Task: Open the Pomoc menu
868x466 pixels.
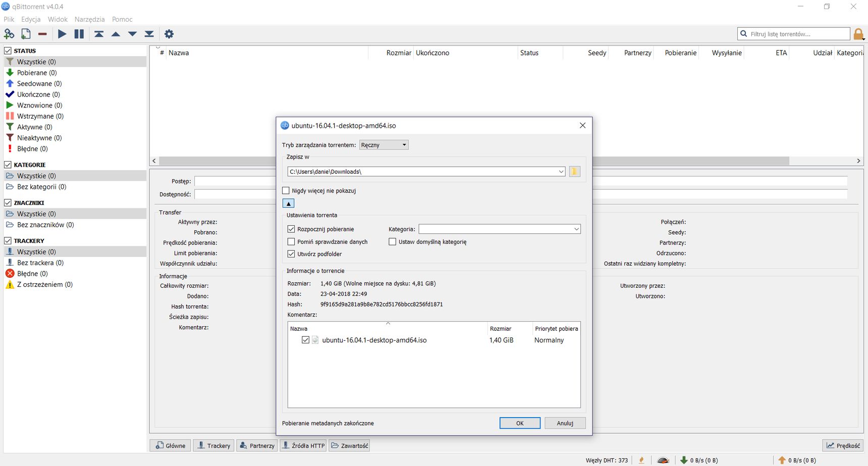Action: click(122, 19)
